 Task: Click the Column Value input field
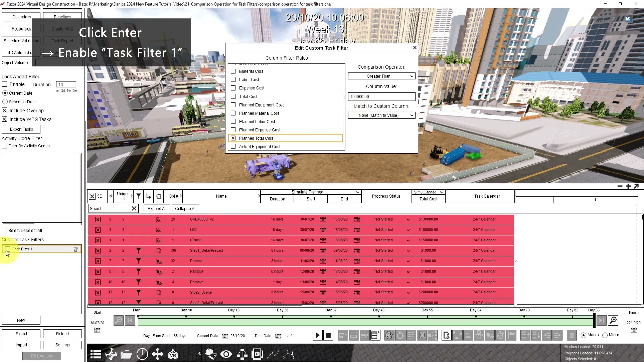coord(382,97)
